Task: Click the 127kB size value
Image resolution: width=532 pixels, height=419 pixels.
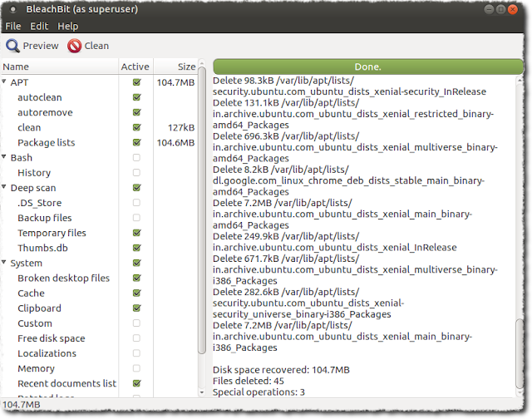Action: coord(181,127)
